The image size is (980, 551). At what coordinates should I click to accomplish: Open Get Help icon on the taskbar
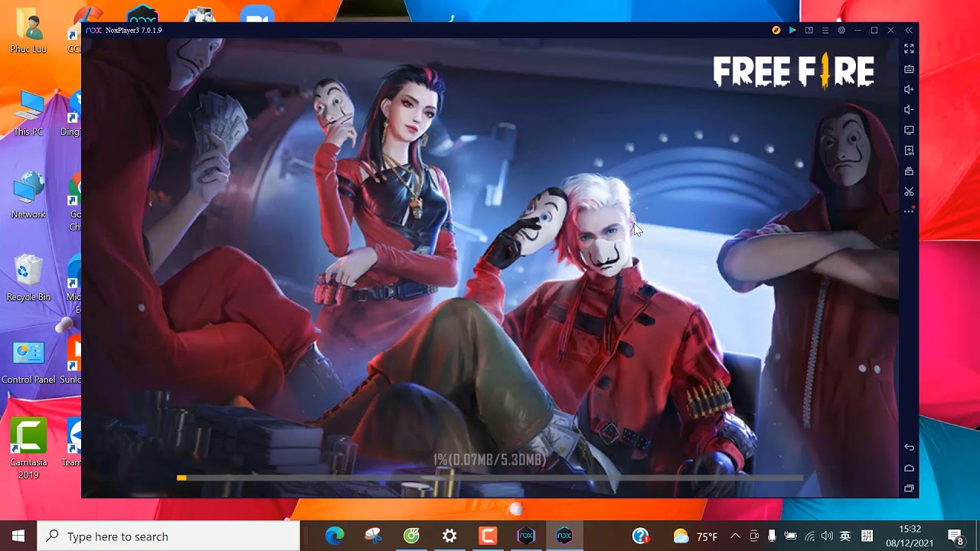pos(641,536)
